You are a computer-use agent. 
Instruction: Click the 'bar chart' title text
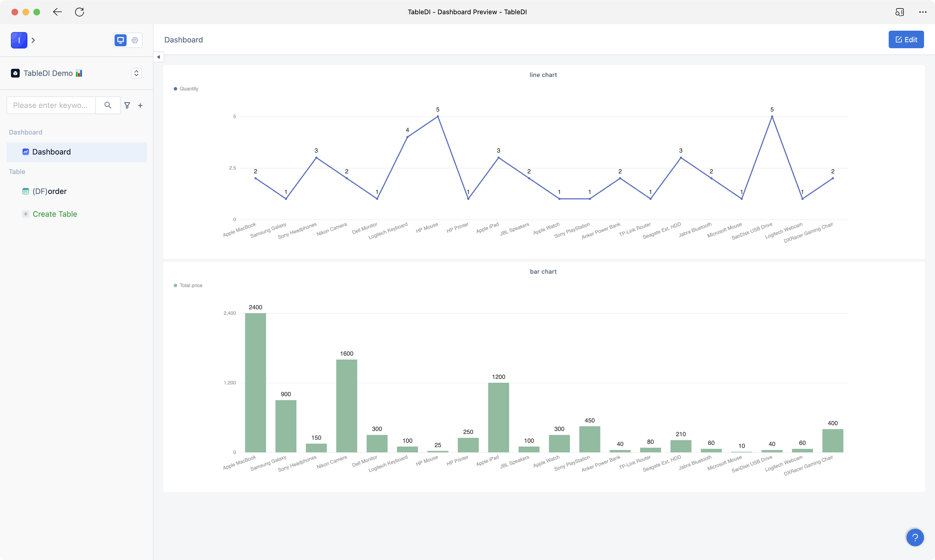pyautogui.click(x=543, y=271)
